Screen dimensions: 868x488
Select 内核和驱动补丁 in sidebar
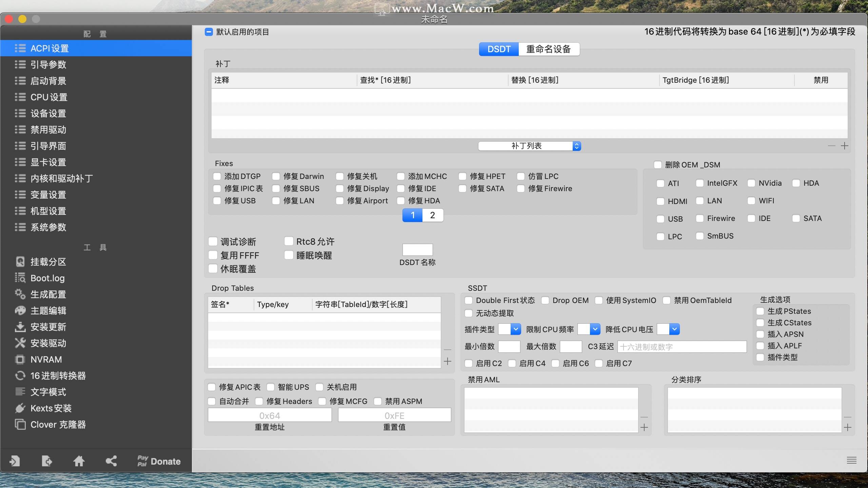tap(96, 178)
